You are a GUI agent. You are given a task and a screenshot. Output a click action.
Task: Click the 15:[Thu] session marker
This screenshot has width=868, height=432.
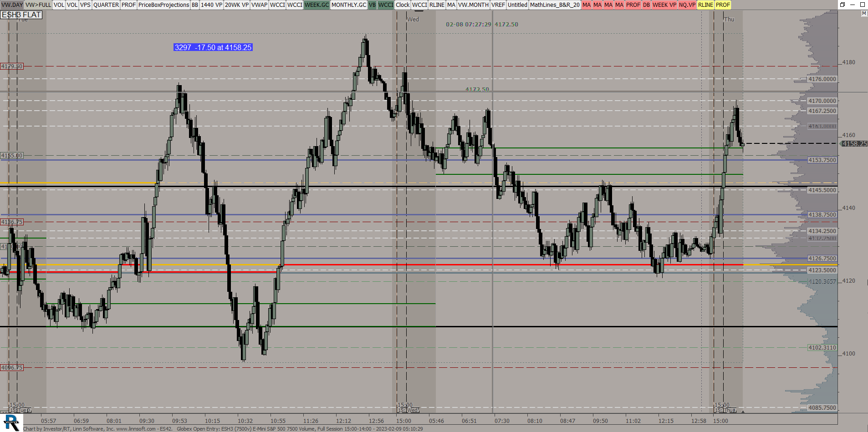pyautogui.click(x=725, y=410)
